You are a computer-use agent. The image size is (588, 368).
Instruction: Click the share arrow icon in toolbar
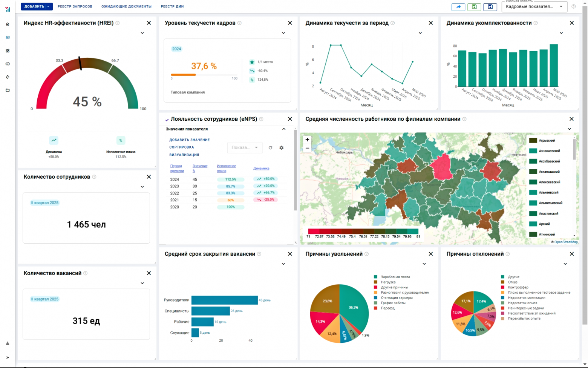(x=458, y=7)
